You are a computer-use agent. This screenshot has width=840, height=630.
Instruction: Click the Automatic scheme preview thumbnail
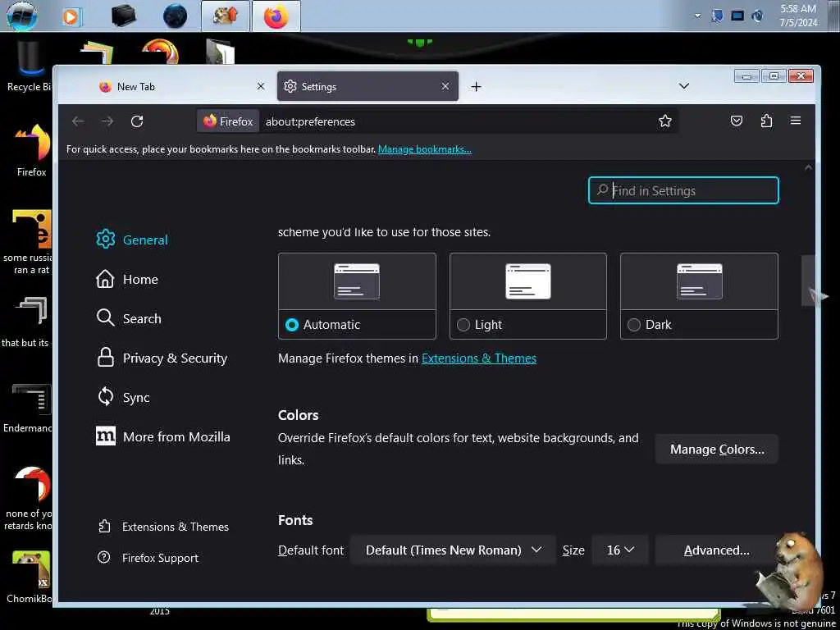[x=357, y=281]
